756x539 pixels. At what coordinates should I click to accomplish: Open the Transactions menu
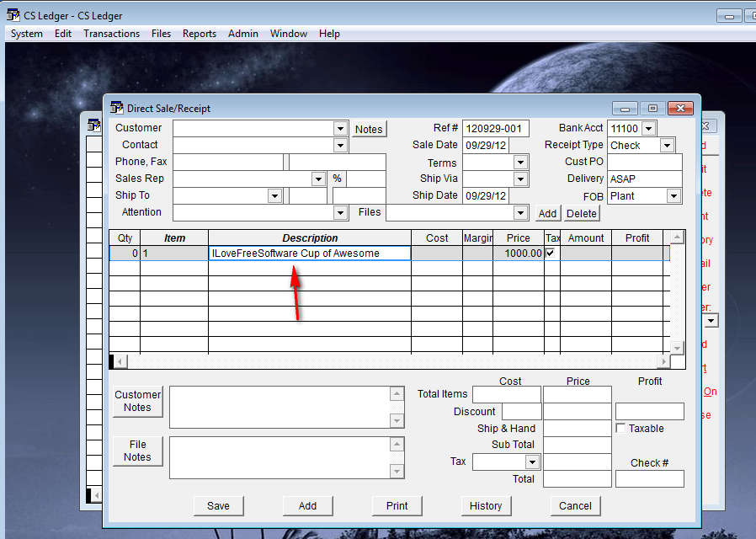coord(111,34)
